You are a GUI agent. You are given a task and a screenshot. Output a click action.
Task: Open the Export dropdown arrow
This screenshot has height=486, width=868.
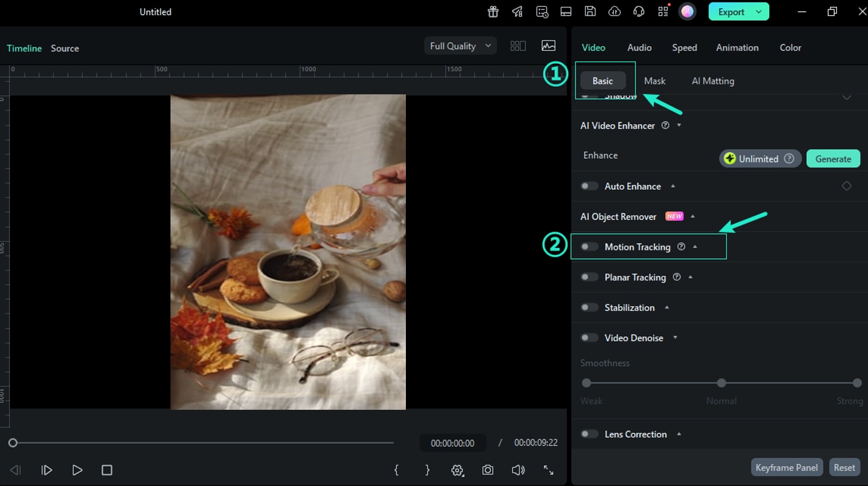tap(759, 12)
